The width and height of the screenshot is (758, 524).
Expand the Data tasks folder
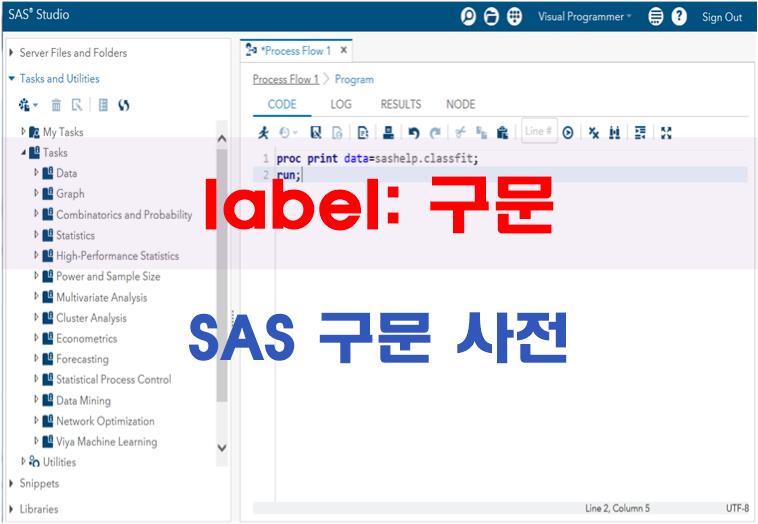(36, 172)
